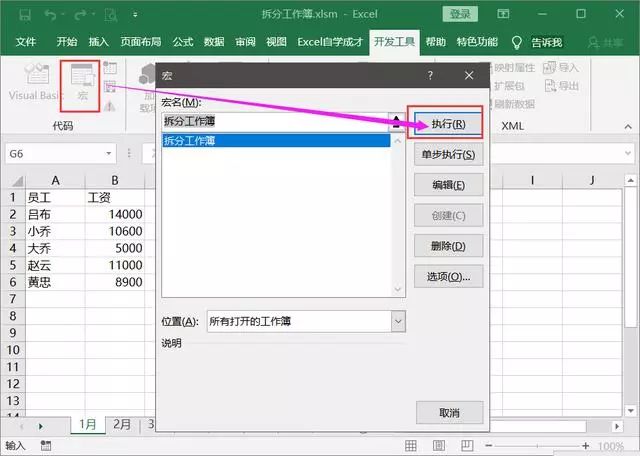The height and width of the screenshot is (456, 640).
Task: Click the print preview icon in title bar
Action: pyautogui.click(x=111, y=15)
